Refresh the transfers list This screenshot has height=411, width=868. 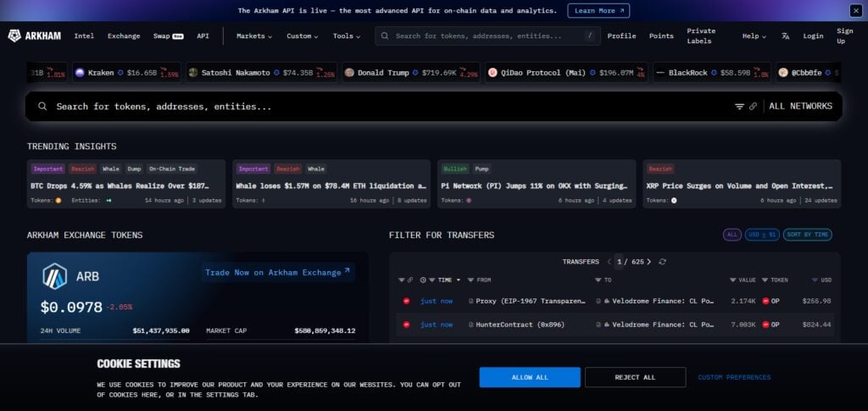(x=662, y=262)
